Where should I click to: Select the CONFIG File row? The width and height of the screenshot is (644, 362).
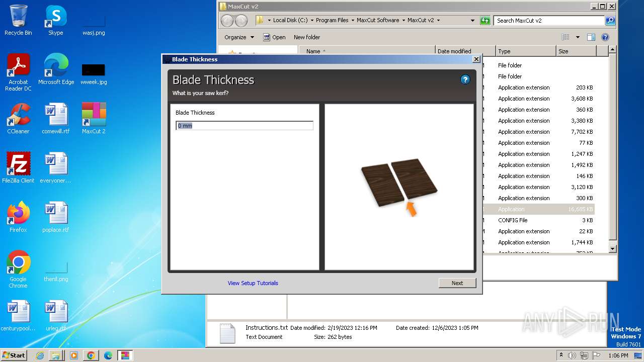click(538, 220)
